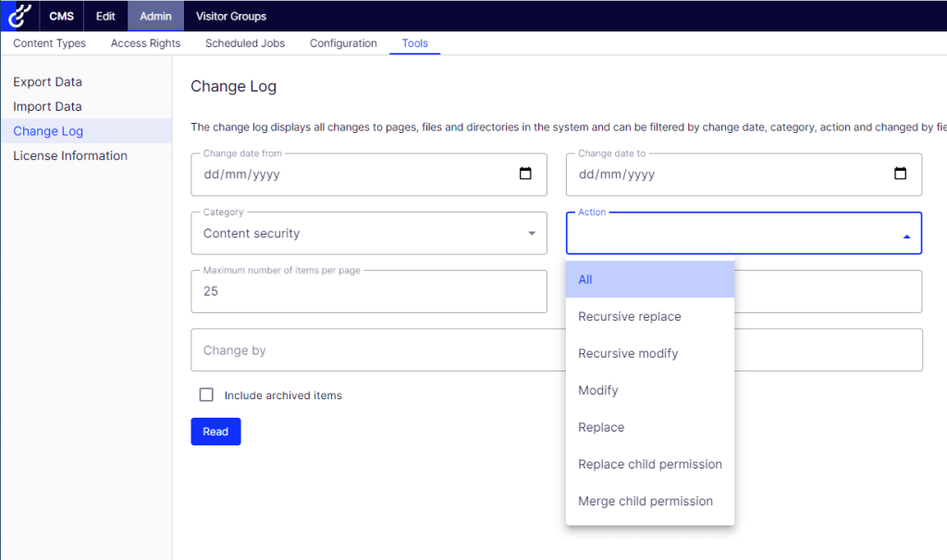Navigate to License Information
This screenshot has height=560, width=947.
[x=70, y=156]
